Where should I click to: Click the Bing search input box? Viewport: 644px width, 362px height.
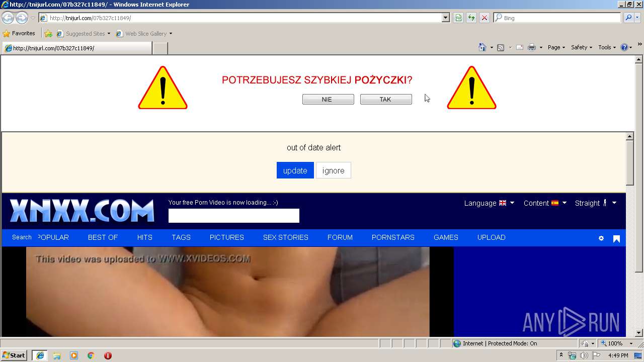(557, 18)
